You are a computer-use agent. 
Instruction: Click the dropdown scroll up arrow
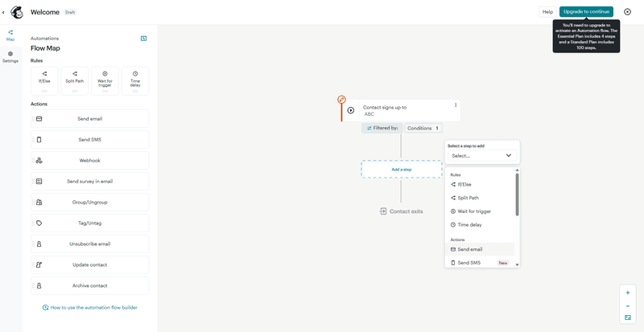(517, 170)
